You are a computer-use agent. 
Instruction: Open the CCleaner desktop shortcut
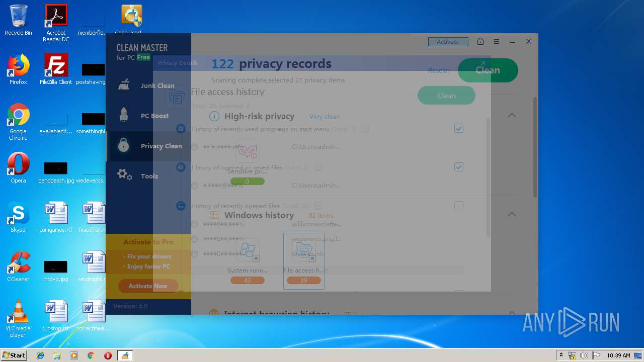click(x=18, y=266)
